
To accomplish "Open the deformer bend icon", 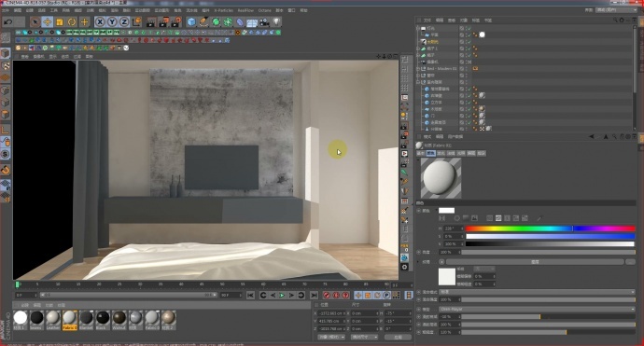I will tap(240, 21).
